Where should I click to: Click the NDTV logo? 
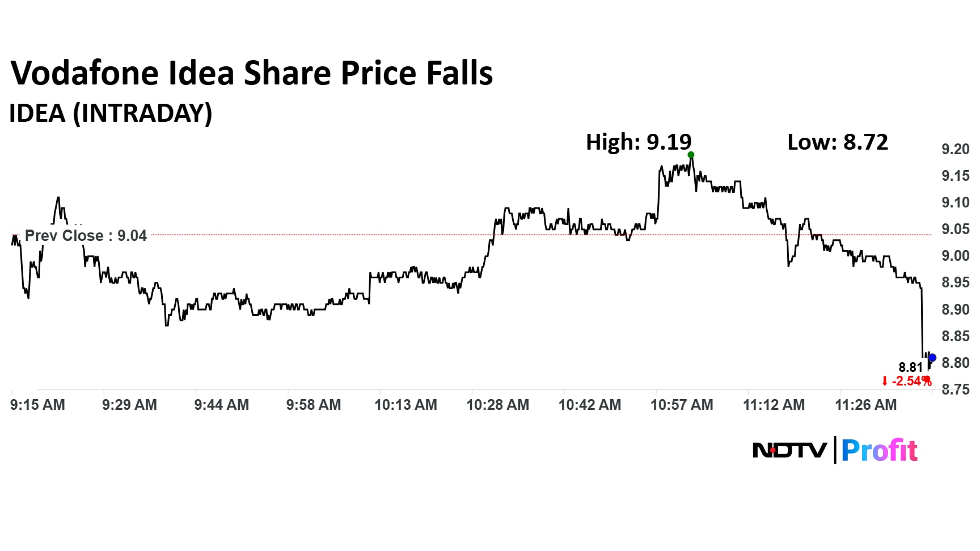pyautogui.click(x=789, y=451)
